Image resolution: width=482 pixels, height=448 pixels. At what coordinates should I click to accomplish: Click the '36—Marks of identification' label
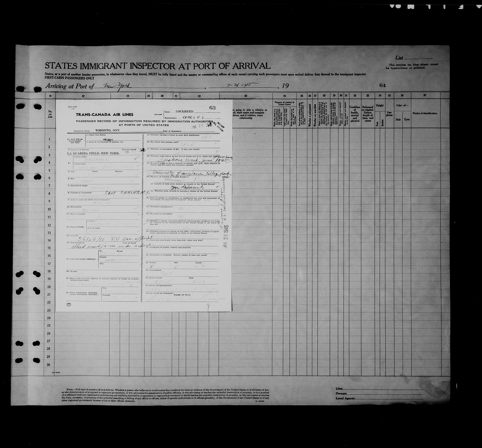click(x=159, y=286)
